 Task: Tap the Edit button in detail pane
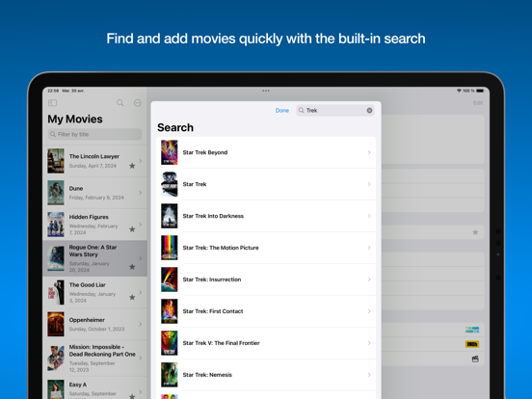tap(478, 103)
